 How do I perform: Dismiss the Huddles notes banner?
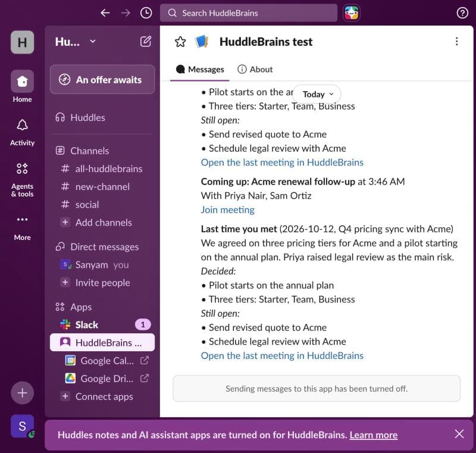click(x=459, y=434)
